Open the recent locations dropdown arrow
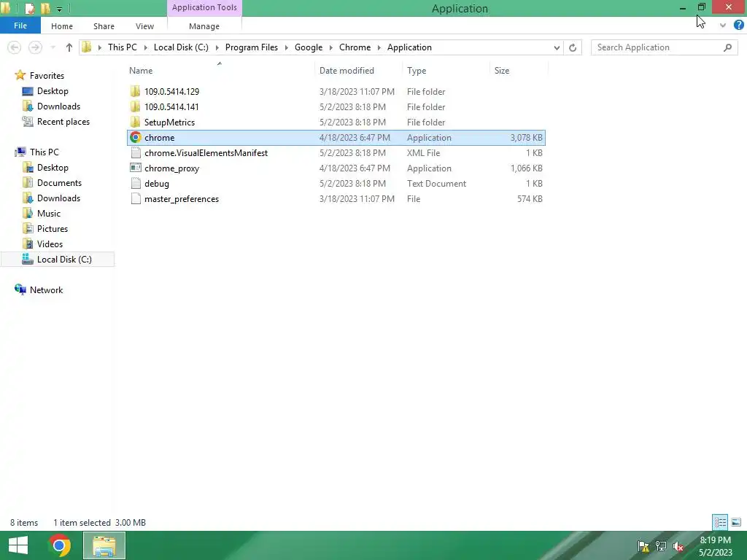 point(53,47)
